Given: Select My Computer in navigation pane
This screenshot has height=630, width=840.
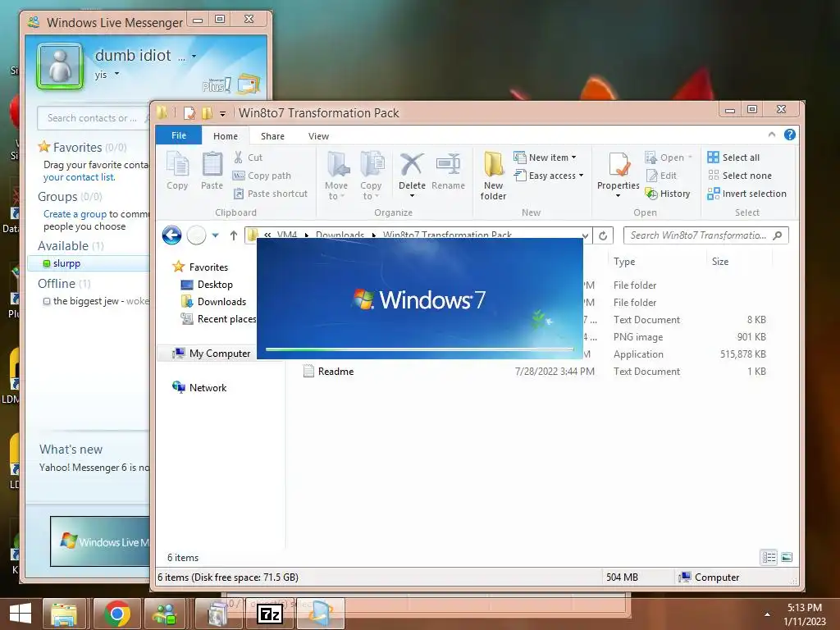Looking at the screenshot, I should (x=211, y=353).
